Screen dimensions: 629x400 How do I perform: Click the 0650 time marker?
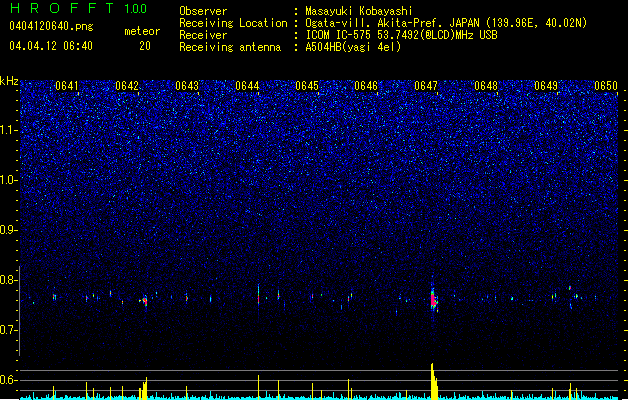(606, 86)
